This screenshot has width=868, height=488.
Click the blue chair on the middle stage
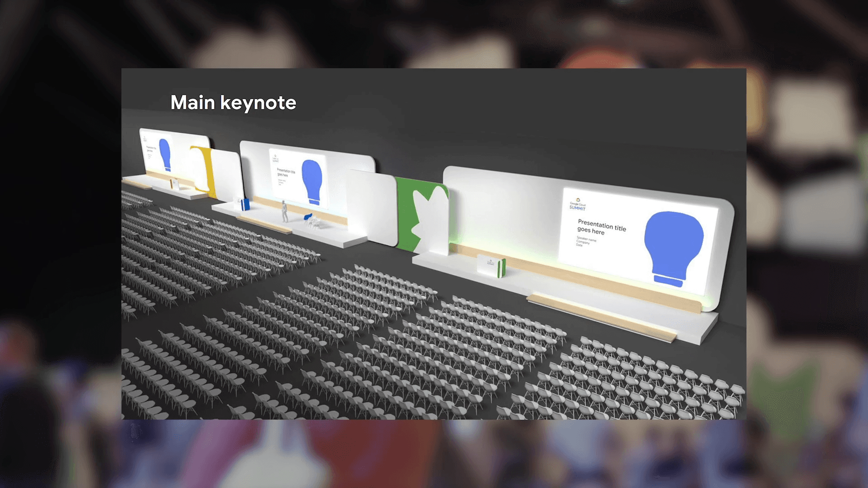pyautogui.click(x=308, y=217)
